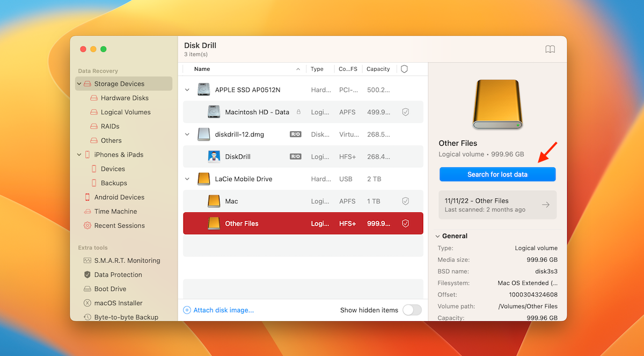
Task: Click the diskdrill-12.dmg disk icon
Action: tap(204, 135)
